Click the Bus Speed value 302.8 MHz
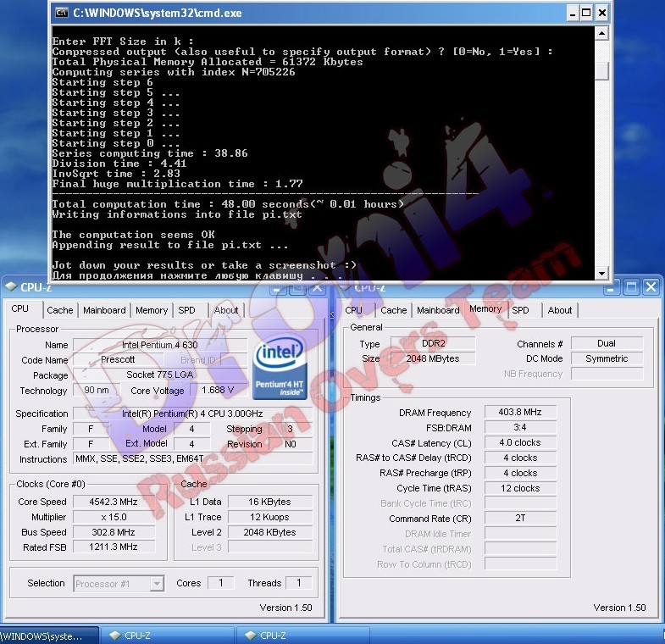 click(114, 532)
